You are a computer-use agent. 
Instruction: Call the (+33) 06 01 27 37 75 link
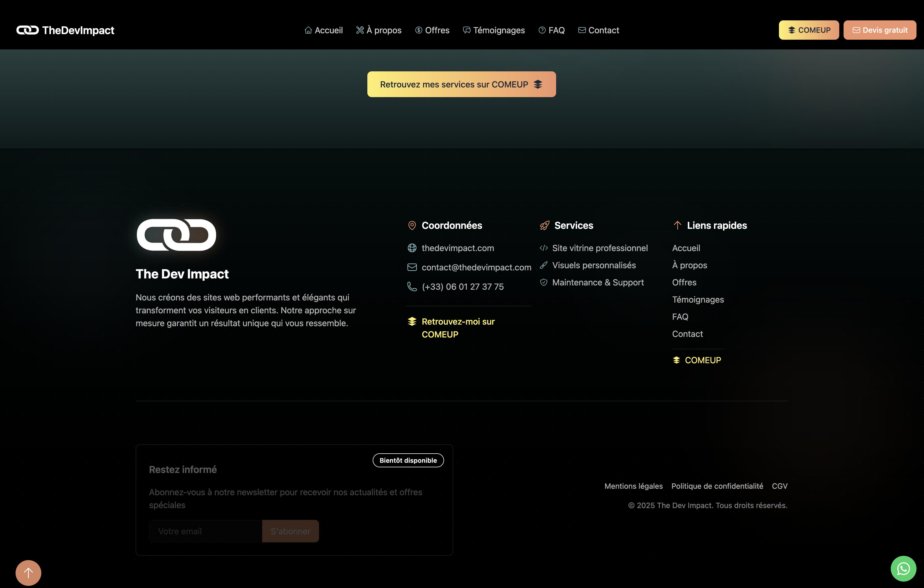[462, 287]
